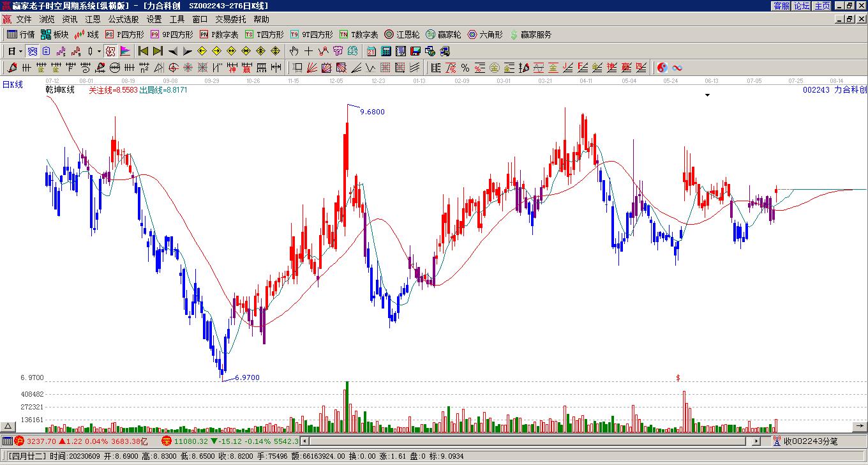The height and width of the screenshot is (465, 868).
Task: Click the crosshair cursor tool
Action: tap(309, 51)
